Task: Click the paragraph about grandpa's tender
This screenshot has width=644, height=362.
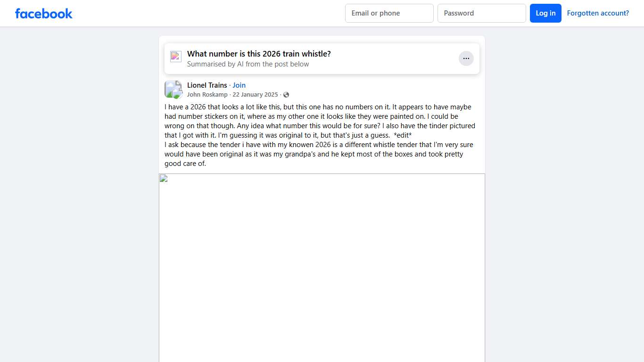Action: (319, 154)
